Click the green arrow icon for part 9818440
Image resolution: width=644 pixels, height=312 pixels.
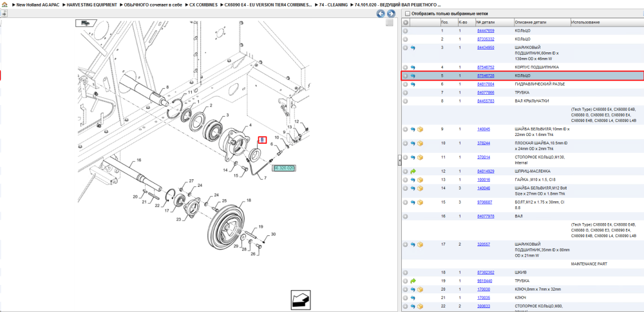click(413, 281)
